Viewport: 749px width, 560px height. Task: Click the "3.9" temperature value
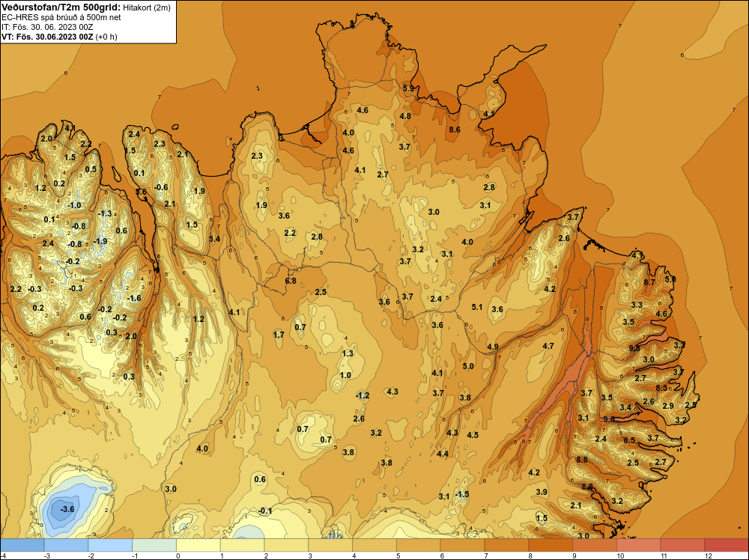(x=542, y=492)
